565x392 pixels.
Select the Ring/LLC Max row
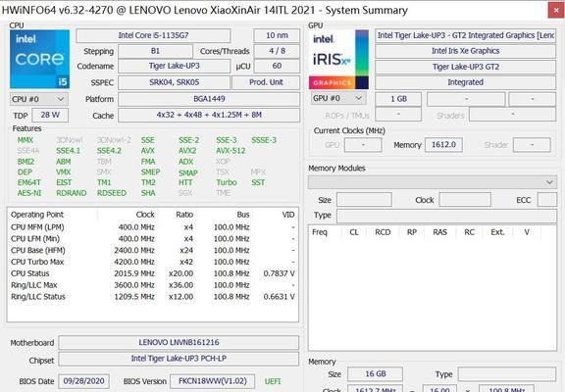click(x=153, y=285)
